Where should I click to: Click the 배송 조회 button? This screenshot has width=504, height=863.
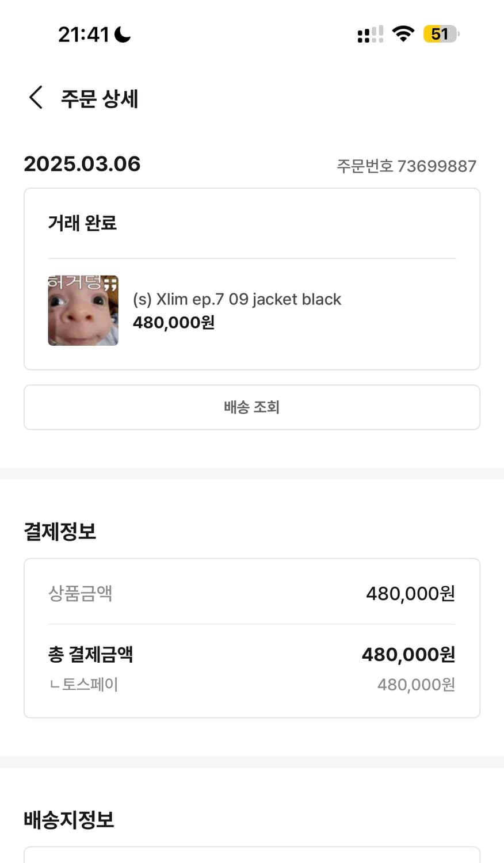coord(252,407)
